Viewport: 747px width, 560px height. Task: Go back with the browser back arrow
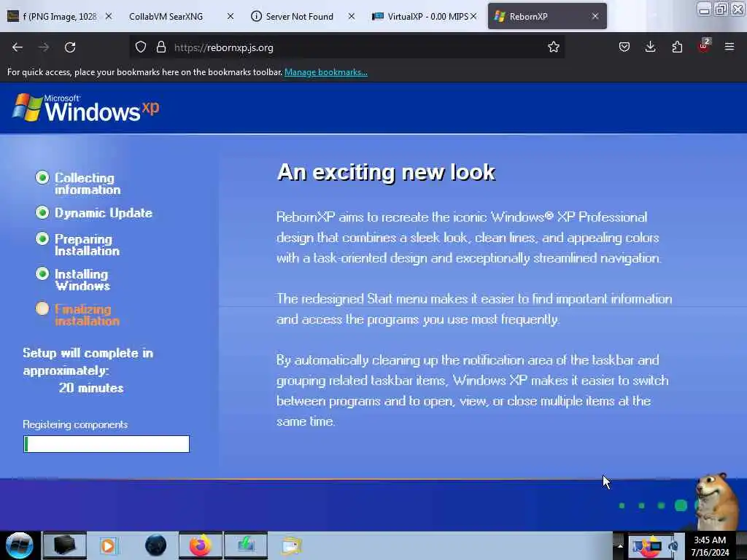18,47
